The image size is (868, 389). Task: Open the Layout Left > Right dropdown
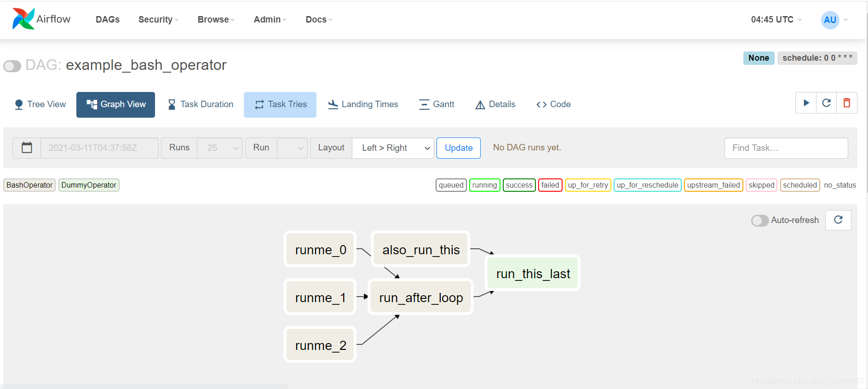point(393,148)
